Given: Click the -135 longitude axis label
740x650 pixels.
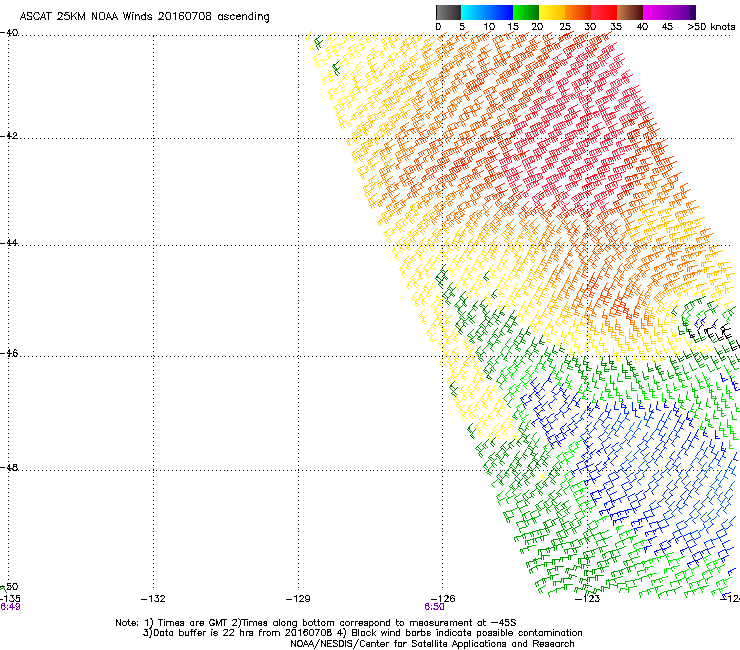Looking at the screenshot, I should [10, 599].
